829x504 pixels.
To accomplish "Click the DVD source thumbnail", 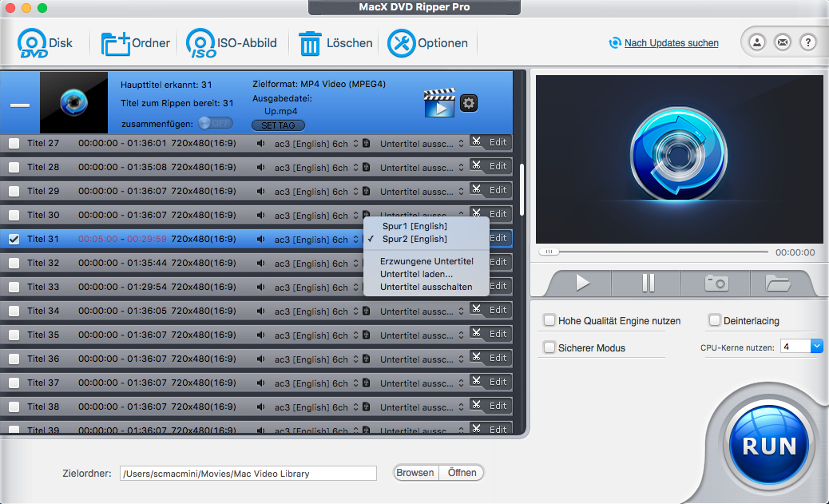I will click(x=74, y=102).
